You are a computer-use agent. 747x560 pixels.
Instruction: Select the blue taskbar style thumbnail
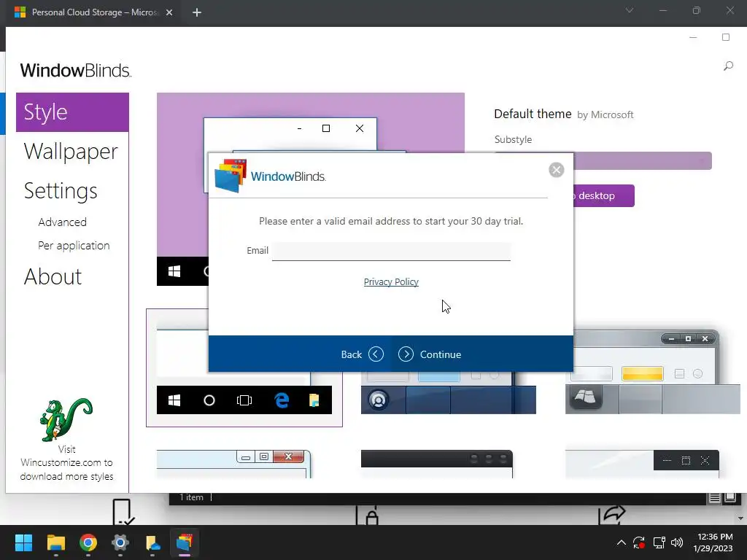[449, 392]
